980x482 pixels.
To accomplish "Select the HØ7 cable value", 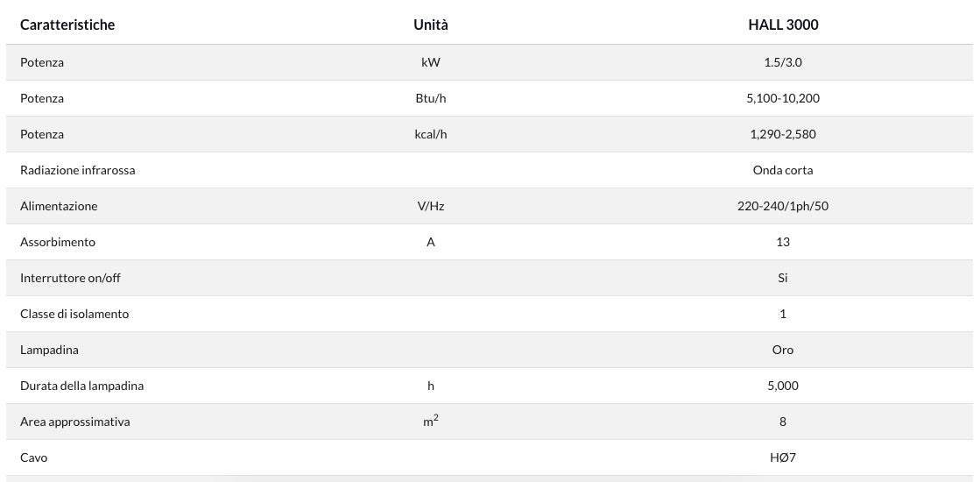I will click(x=782, y=457).
